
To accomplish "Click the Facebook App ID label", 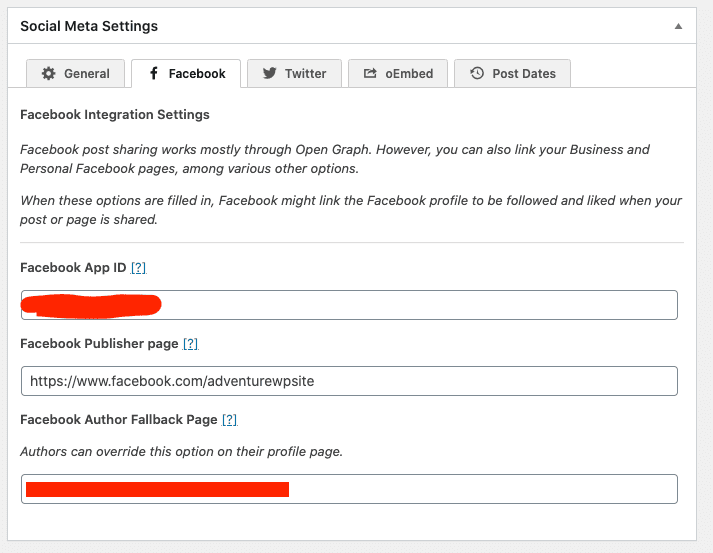I will pyautogui.click(x=73, y=267).
